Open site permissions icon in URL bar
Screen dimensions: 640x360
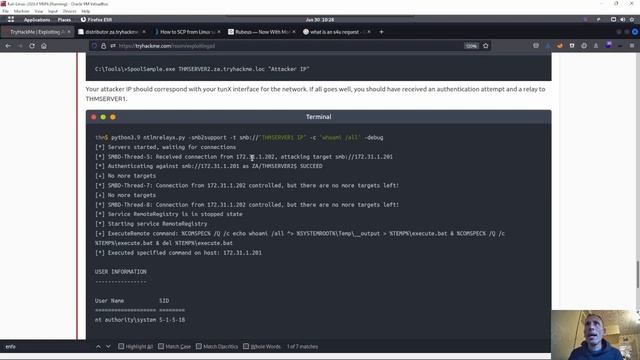[113, 46]
